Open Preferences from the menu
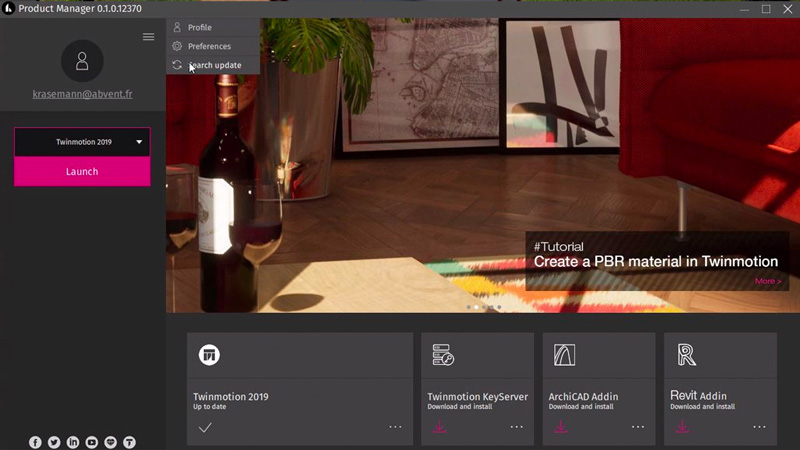Image resolution: width=800 pixels, height=450 pixels. [209, 46]
